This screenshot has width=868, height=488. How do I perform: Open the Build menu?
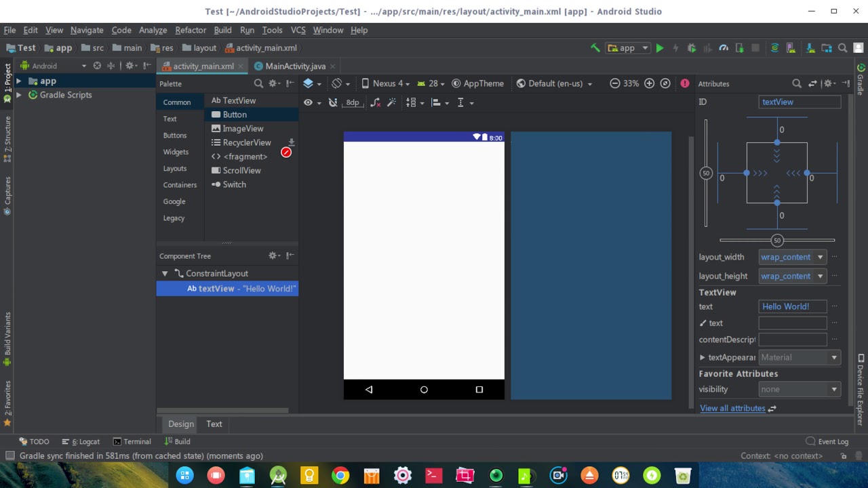tap(222, 30)
